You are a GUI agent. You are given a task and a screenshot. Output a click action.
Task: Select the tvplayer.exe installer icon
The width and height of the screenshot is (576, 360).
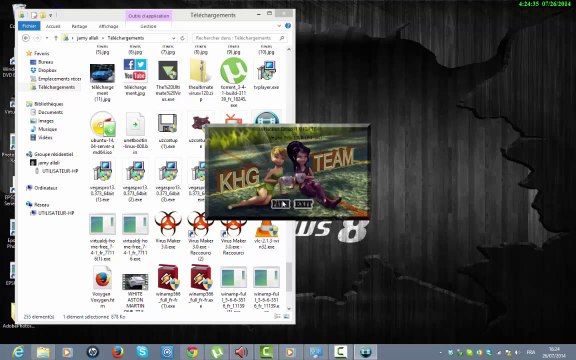[266, 71]
